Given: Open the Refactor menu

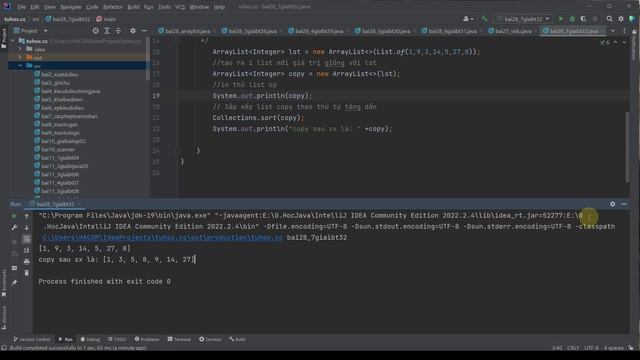Looking at the screenshot, I should pyautogui.click(x=113, y=7).
